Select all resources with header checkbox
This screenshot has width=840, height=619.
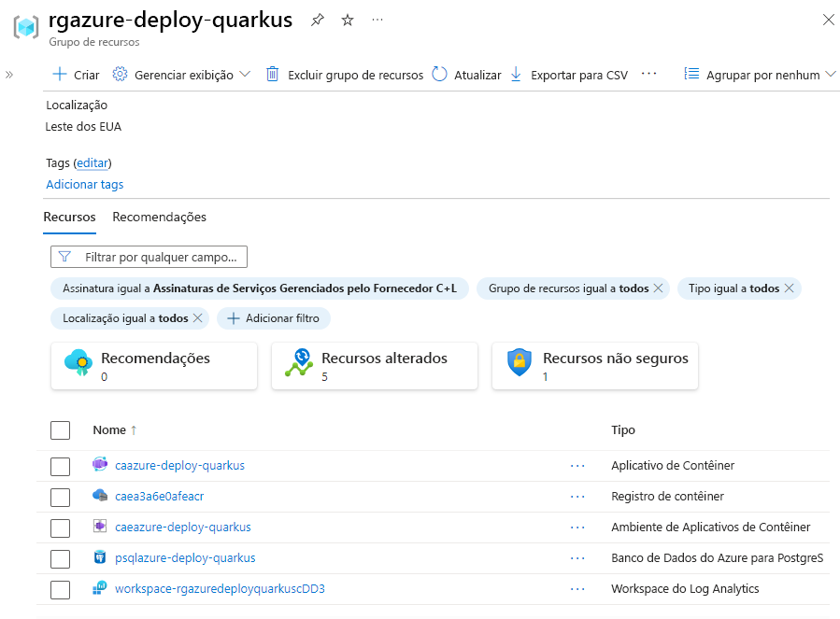[x=60, y=430]
